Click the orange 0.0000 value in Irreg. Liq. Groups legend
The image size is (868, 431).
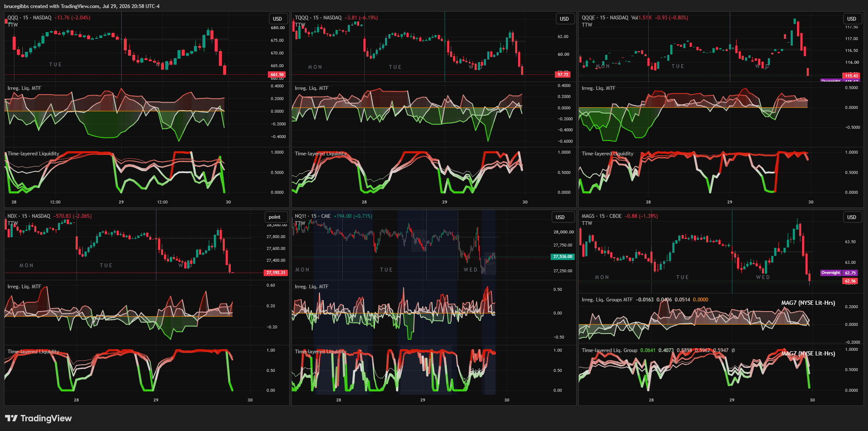click(x=701, y=300)
